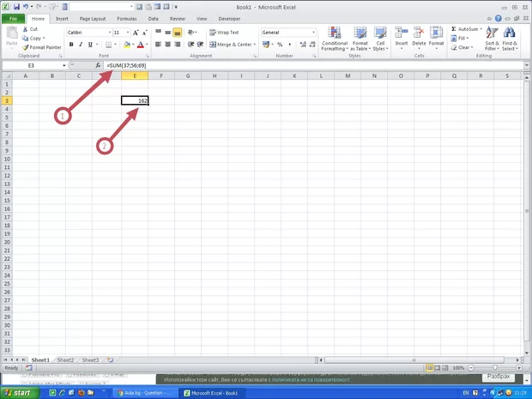Image resolution: width=532 pixels, height=399 pixels.
Task: Click the zoom slider handle in status bar
Action: [x=495, y=368]
